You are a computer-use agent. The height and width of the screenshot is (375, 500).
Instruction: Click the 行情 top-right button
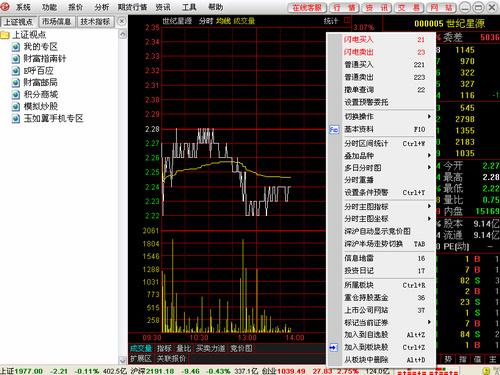[x=345, y=7]
